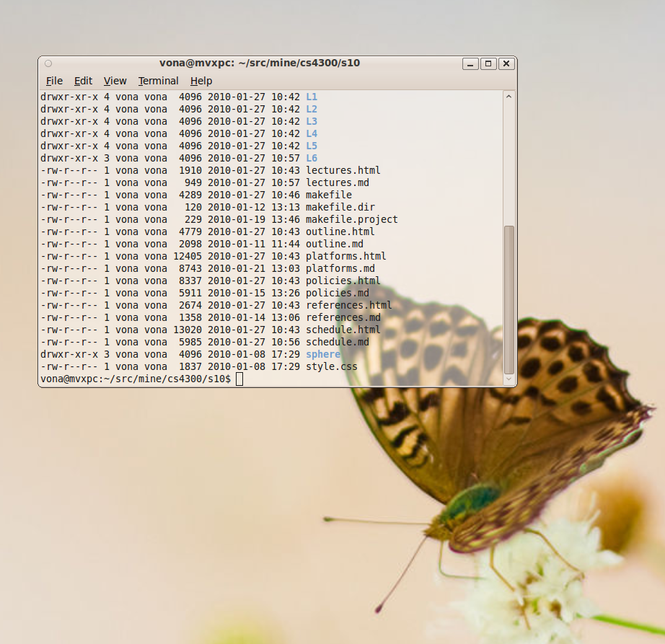Open the Edit menu
This screenshot has width=665, height=644.
(x=83, y=81)
